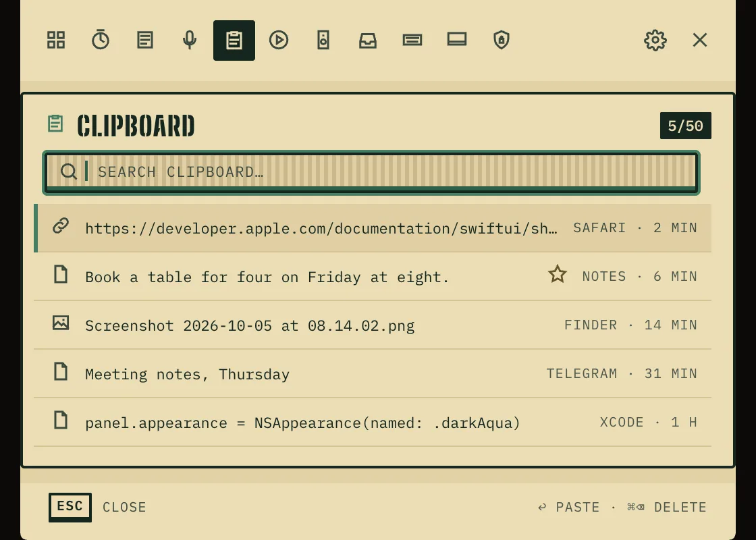The width and height of the screenshot is (756, 540).
Task: Open settings with the gear icon
Action: [x=655, y=40]
